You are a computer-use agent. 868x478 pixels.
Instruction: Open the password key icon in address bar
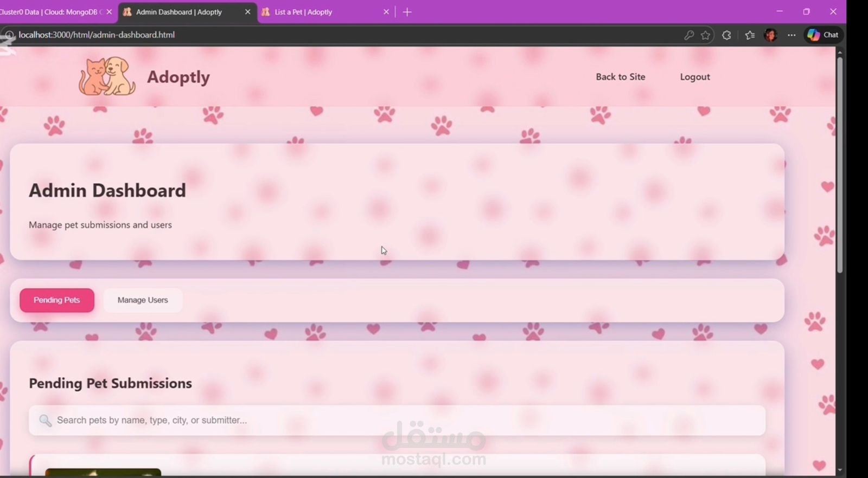click(689, 35)
